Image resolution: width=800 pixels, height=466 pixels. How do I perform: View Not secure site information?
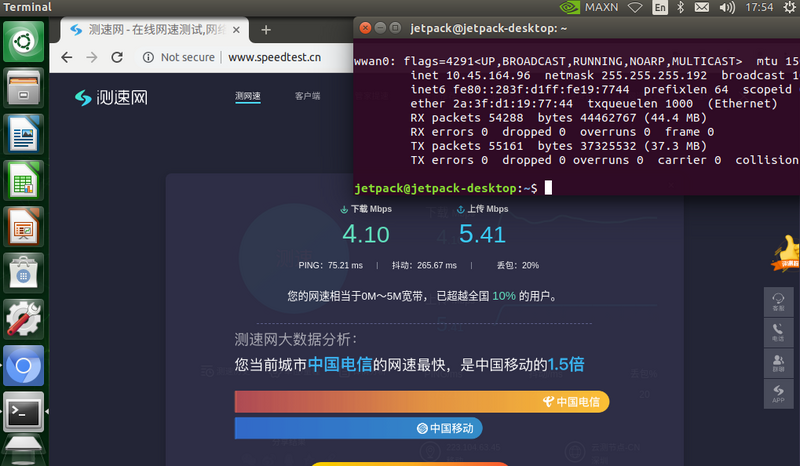click(x=179, y=57)
